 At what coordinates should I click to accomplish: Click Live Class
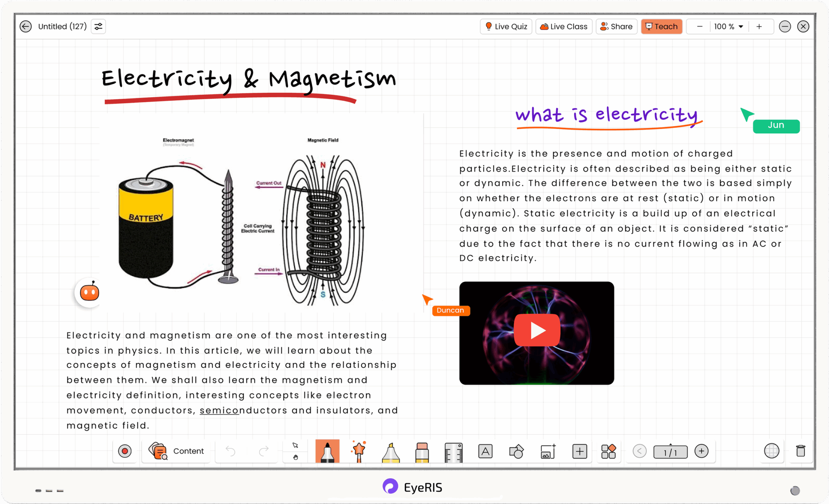click(x=563, y=26)
